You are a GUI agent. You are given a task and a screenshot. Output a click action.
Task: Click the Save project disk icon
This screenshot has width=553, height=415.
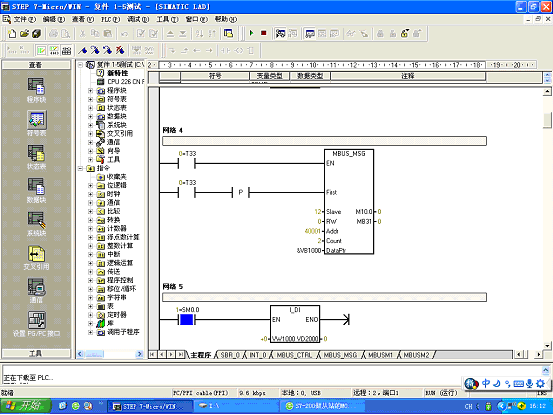[x=37, y=33]
